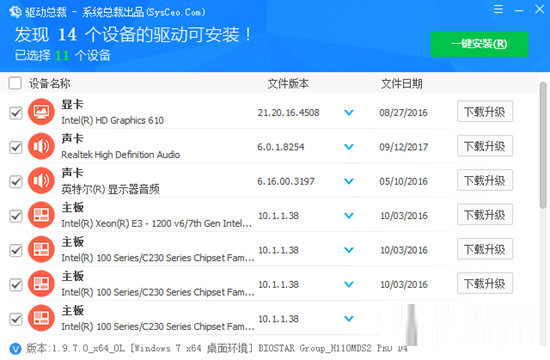The width and height of the screenshot is (550, 360).
Task: Click the file date 08/27/2016
Action: (403, 113)
